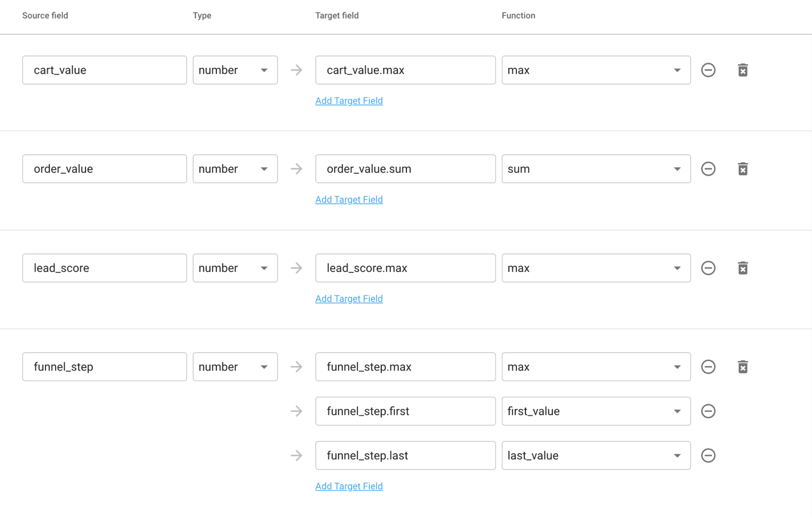The width and height of the screenshot is (812, 516).
Task: Remove the order_value.sum target field
Action: pos(708,169)
